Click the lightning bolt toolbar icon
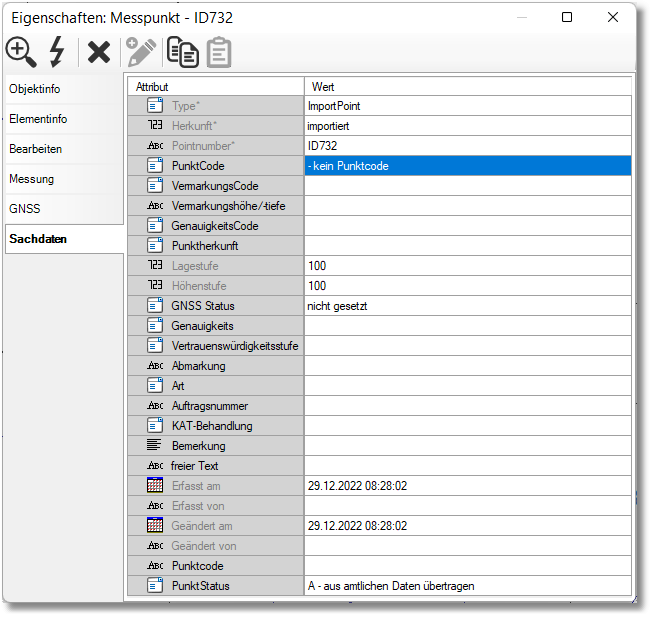The image size is (651, 617). click(x=57, y=52)
